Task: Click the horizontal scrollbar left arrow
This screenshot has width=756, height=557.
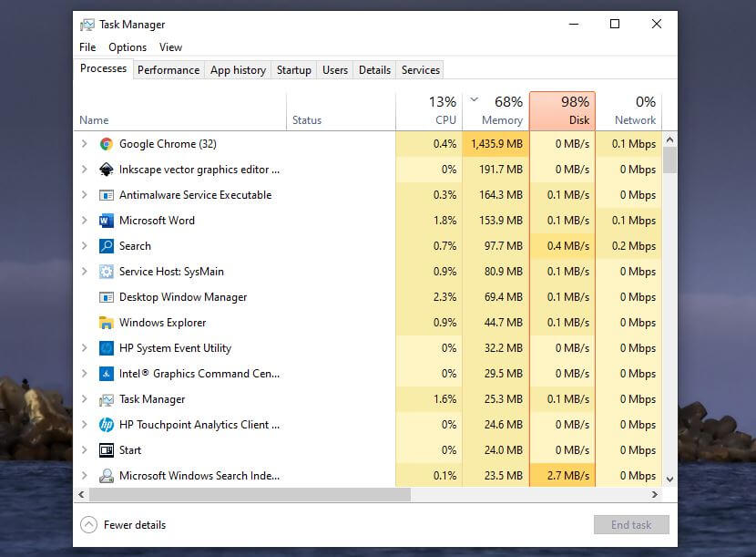Action: pos(81,494)
